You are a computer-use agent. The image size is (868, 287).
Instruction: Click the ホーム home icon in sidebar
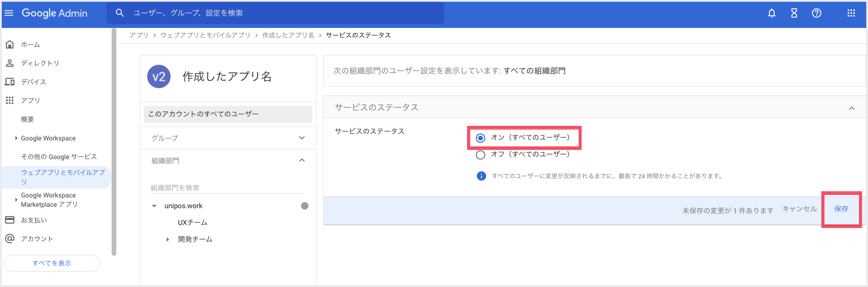(x=10, y=44)
